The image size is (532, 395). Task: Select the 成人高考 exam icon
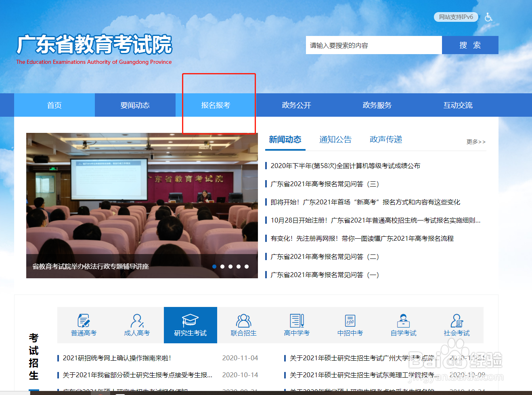click(137, 325)
